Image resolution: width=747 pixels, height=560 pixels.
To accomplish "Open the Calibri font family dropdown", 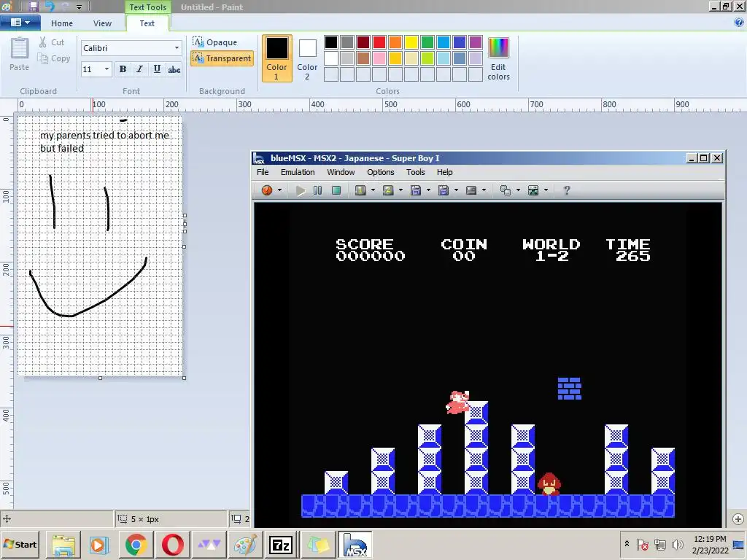I will click(177, 47).
